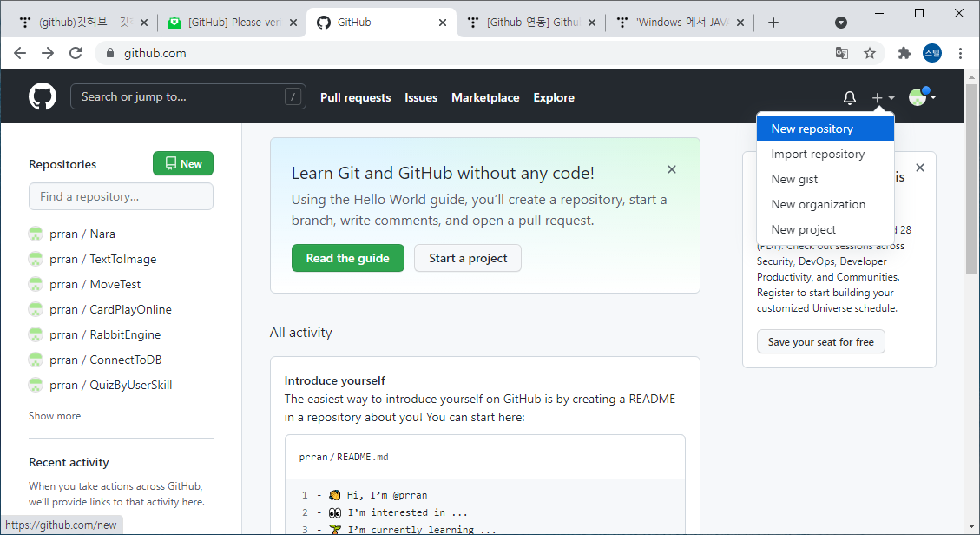The height and width of the screenshot is (535, 980).
Task: Open the prran / RabbitEngine repository
Action: point(105,334)
